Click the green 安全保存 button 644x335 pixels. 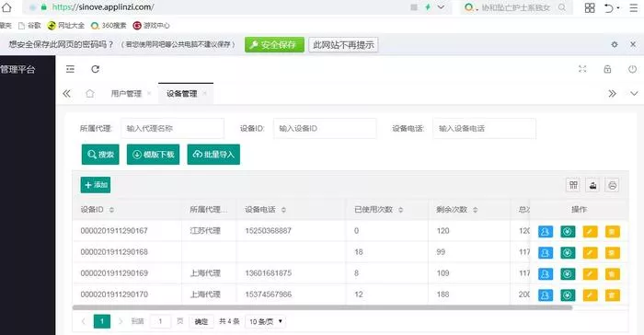tap(274, 45)
